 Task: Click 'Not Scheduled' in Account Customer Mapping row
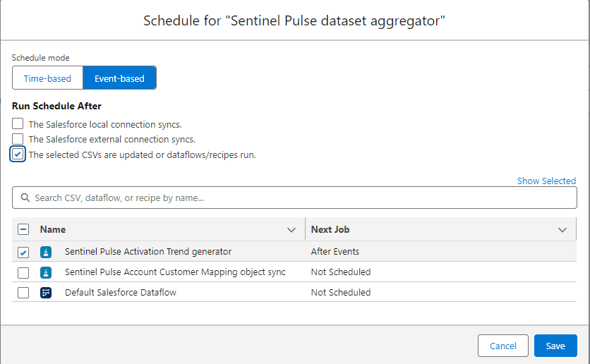[341, 272]
